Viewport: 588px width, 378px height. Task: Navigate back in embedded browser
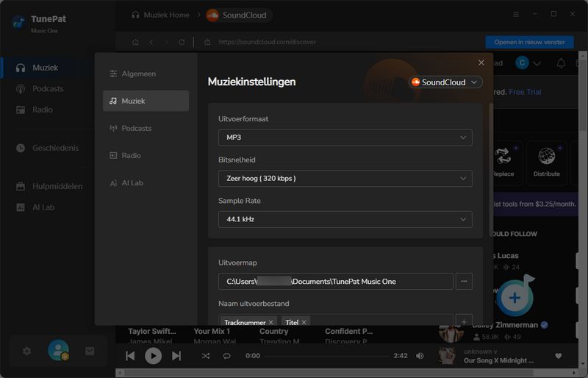pyautogui.click(x=151, y=42)
